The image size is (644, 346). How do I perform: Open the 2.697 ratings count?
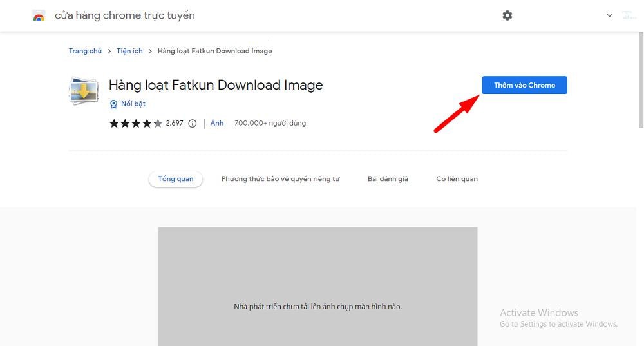[175, 124]
